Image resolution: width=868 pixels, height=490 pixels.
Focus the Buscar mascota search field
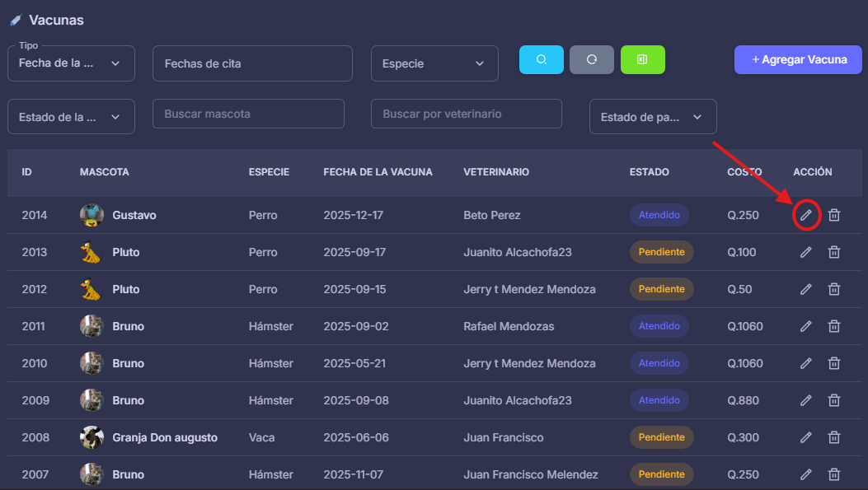(248, 114)
